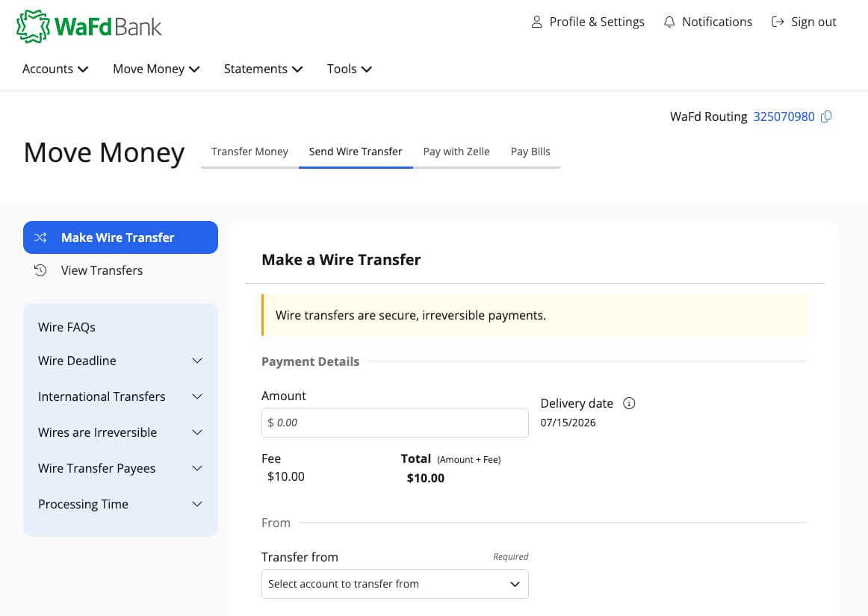Expand Wire Transfer Payees FAQ
This screenshot has height=616, width=868.
tap(121, 468)
